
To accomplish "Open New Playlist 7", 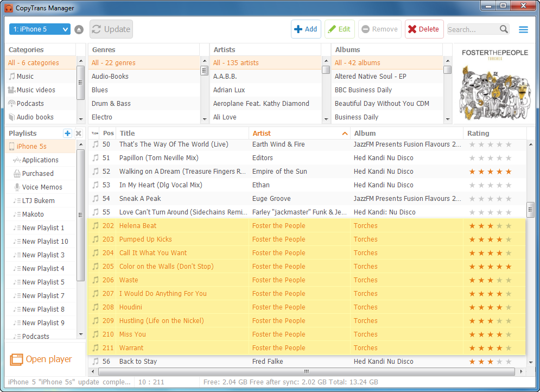I will click(40, 295).
